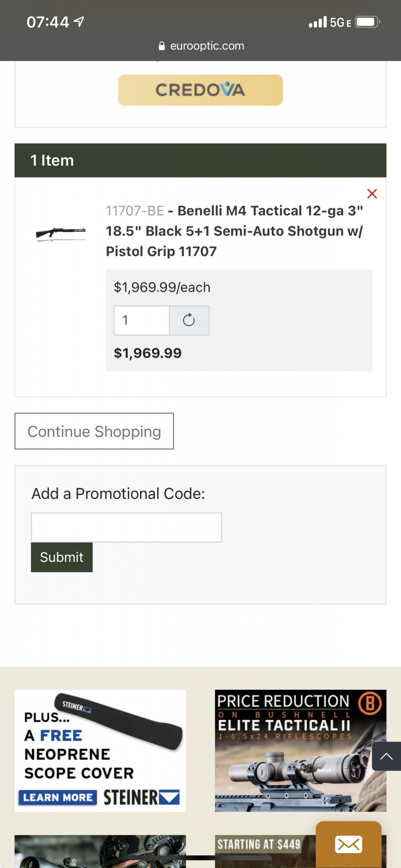Remove the Benelli M4 item with red X
The image size is (401, 868).
pos(372,194)
